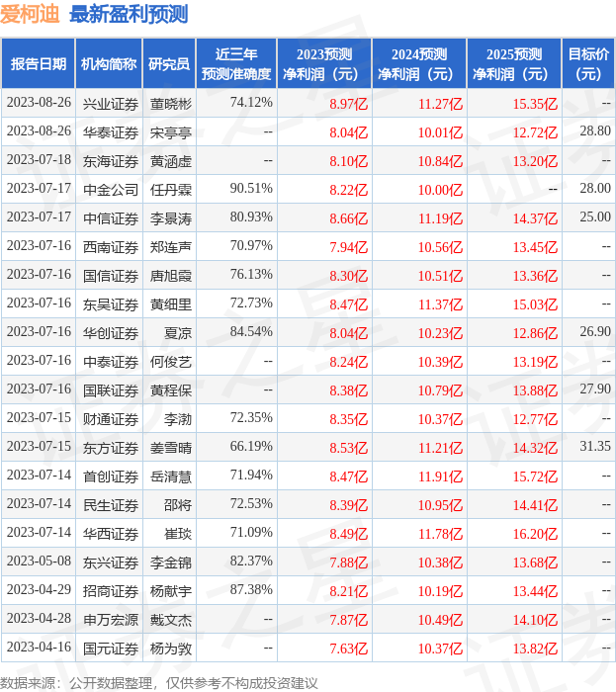Image resolution: width=616 pixels, height=692 pixels.
Task: Click the 数据来源 disclaimer footer text
Action: coord(159,683)
